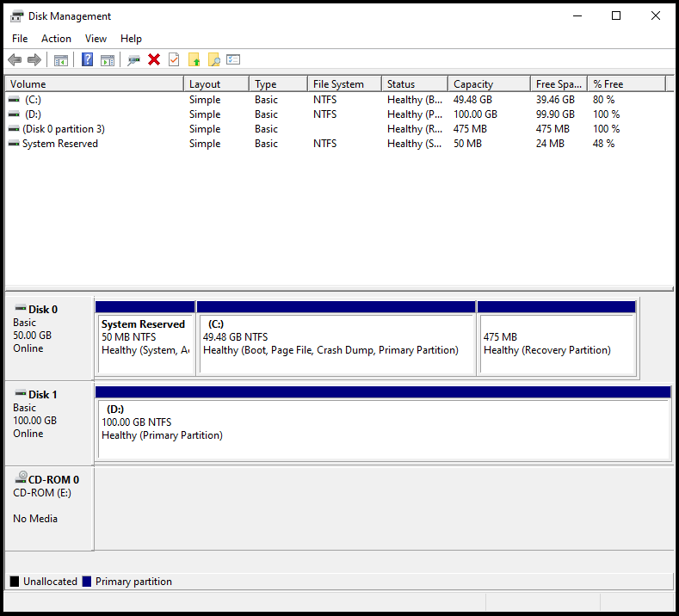679x616 pixels.
Task: Click the drive with magnifier toolbar icon
Action: pyautogui.click(x=133, y=60)
